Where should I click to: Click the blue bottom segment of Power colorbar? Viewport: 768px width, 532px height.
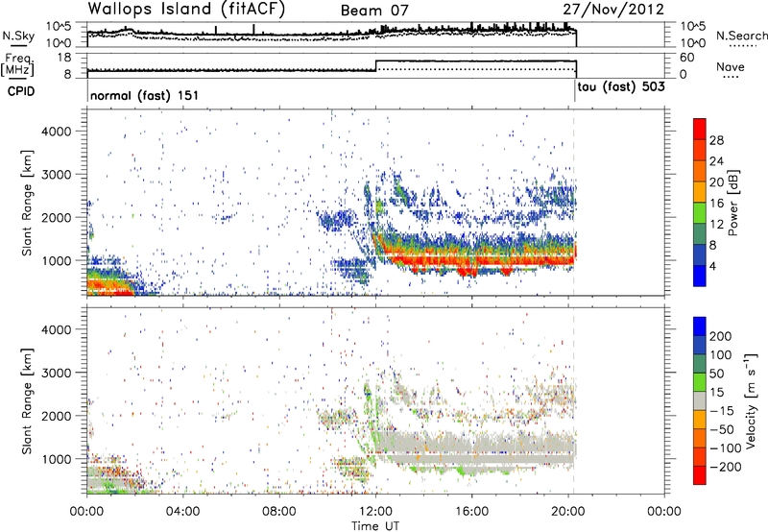click(700, 277)
